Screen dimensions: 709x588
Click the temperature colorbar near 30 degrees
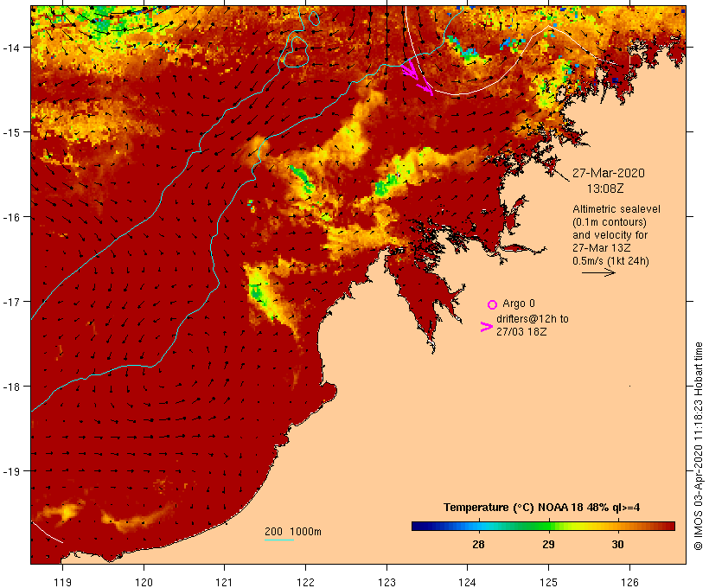tap(617, 526)
